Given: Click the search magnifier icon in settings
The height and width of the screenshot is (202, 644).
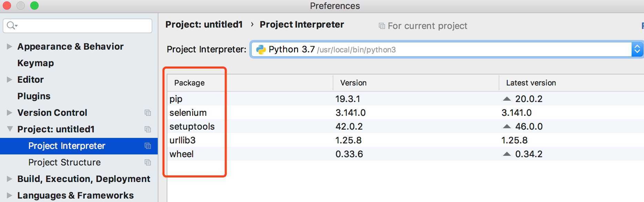Looking at the screenshot, I should pyautogui.click(x=12, y=26).
